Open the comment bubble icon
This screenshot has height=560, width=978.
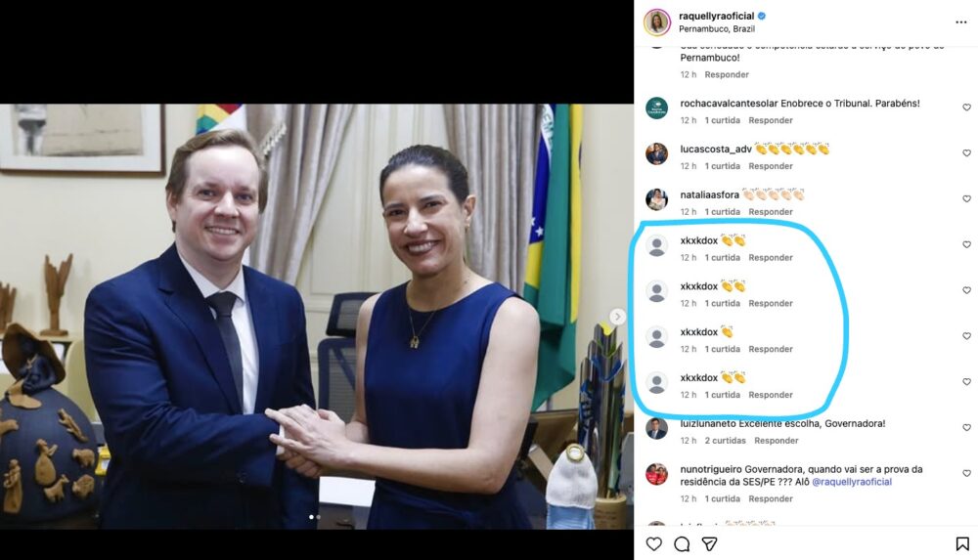click(682, 543)
